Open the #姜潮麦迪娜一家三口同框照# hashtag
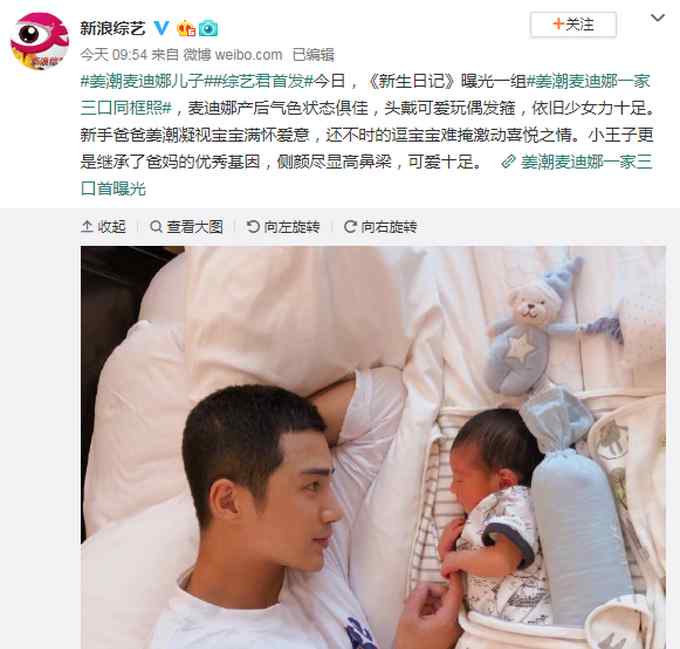Image resolution: width=680 pixels, height=649 pixels. [x=366, y=95]
